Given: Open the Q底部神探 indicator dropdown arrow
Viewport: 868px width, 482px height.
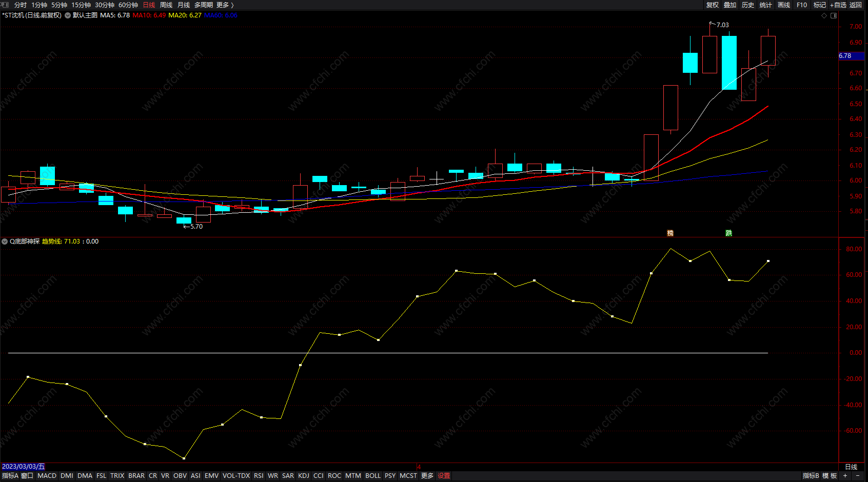Looking at the screenshot, I should 5,242.
